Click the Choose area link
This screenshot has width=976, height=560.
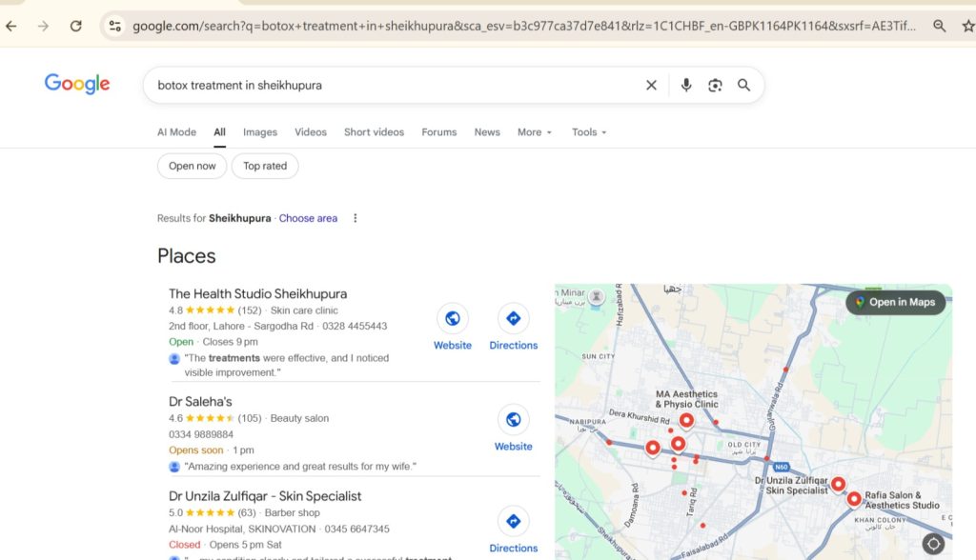(x=308, y=218)
